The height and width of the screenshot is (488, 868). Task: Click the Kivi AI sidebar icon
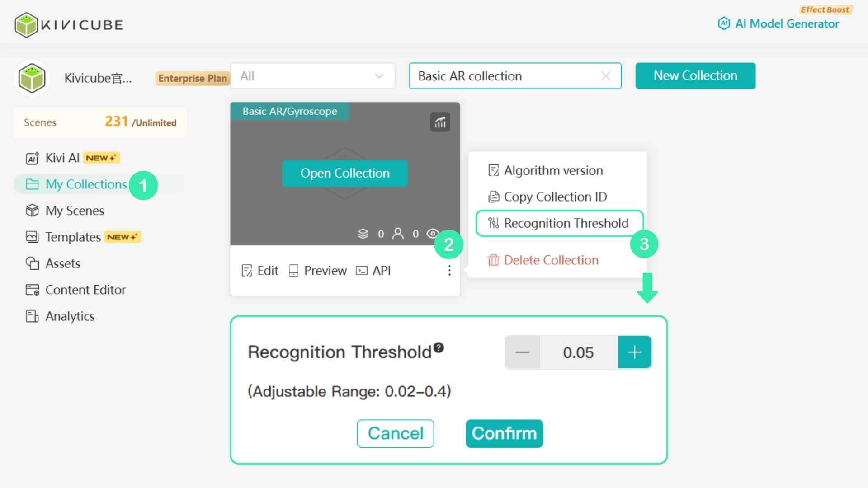click(32, 158)
